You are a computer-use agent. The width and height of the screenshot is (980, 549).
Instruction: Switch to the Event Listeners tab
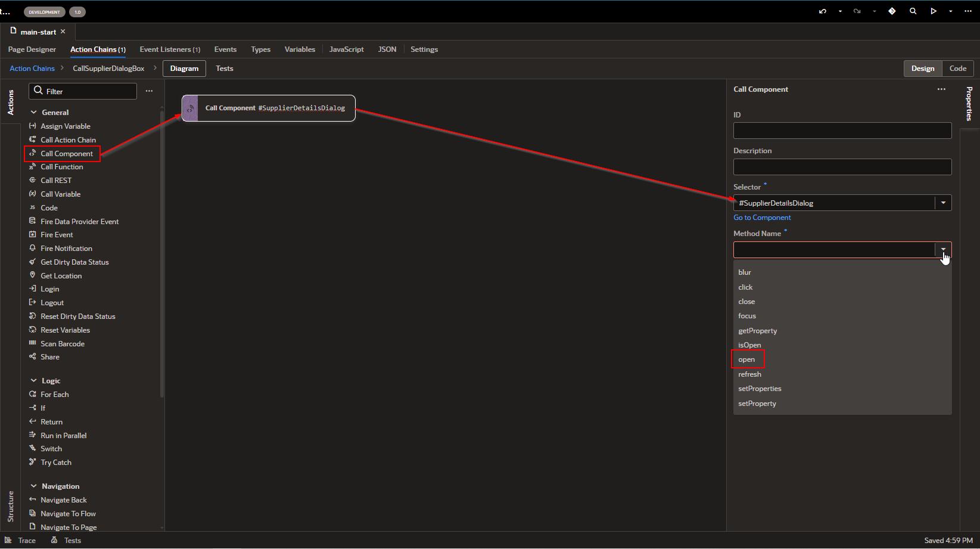(x=170, y=49)
